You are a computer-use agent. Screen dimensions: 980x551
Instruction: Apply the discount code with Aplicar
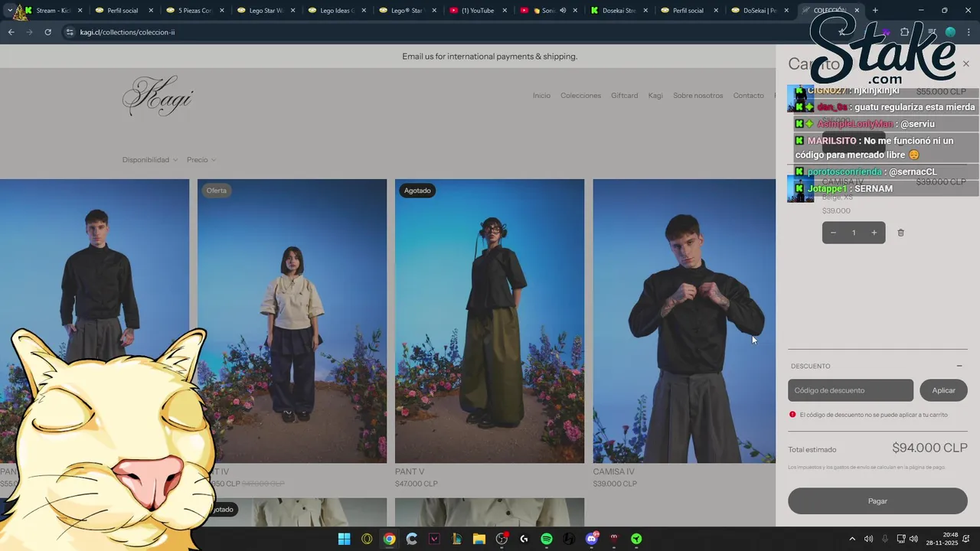point(943,390)
